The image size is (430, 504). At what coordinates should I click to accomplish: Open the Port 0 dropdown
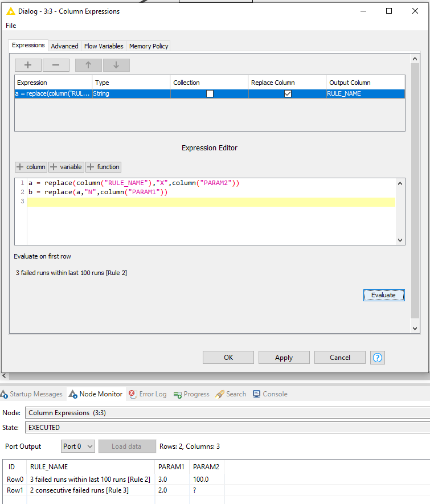[x=78, y=446]
